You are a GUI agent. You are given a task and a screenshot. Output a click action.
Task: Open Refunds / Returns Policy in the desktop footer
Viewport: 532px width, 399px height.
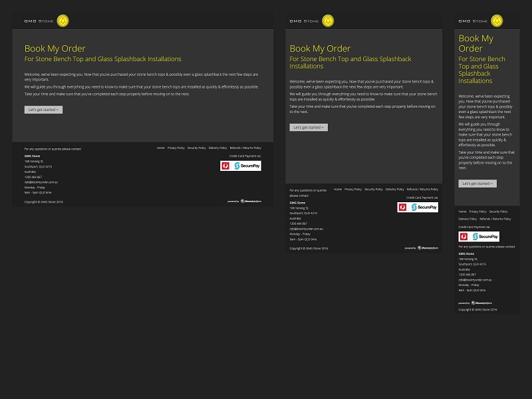[245, 148]
